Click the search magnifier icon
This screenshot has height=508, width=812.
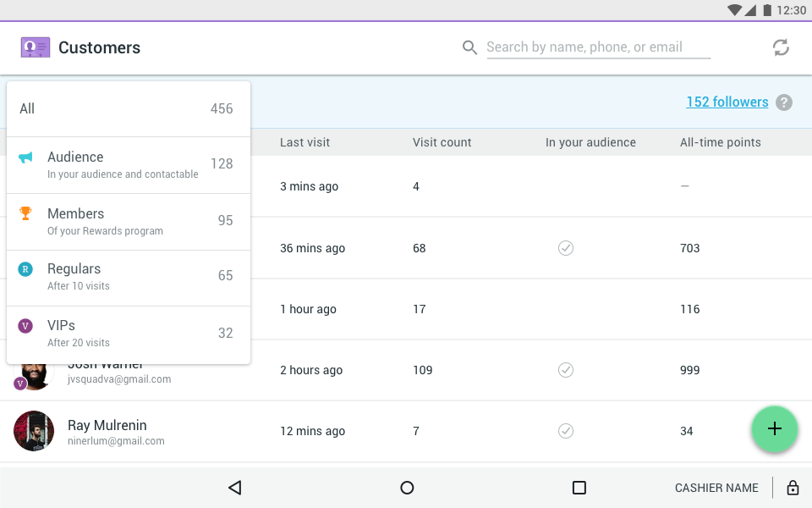469,47
